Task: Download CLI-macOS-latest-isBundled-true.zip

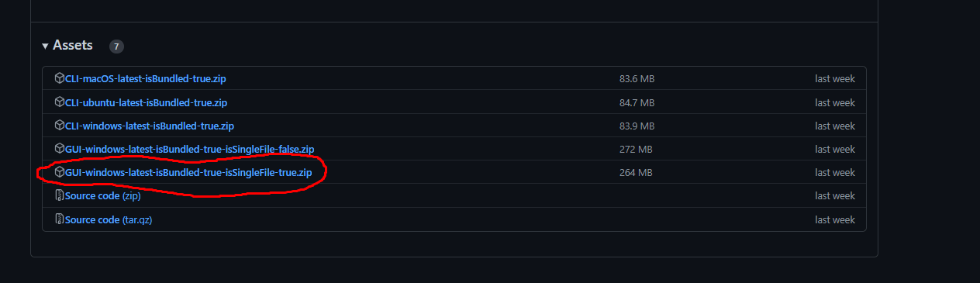Action: pyautogui.click(x=146, y=79)
